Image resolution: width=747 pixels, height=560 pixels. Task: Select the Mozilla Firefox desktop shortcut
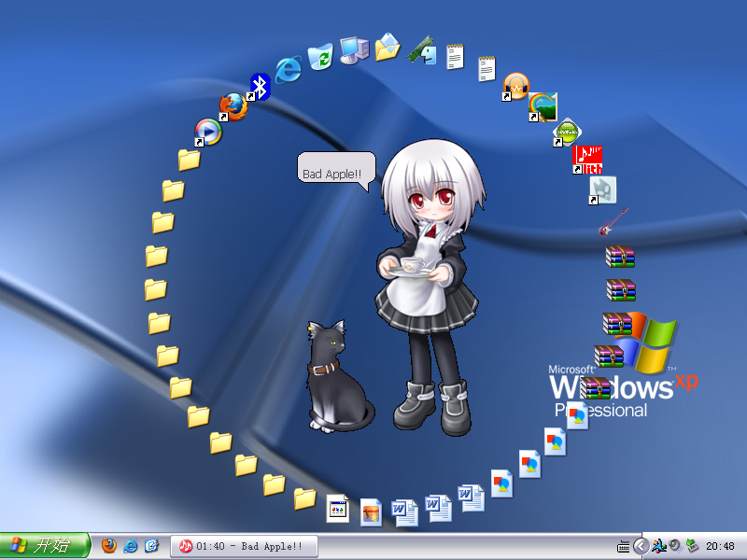point(233,107)
